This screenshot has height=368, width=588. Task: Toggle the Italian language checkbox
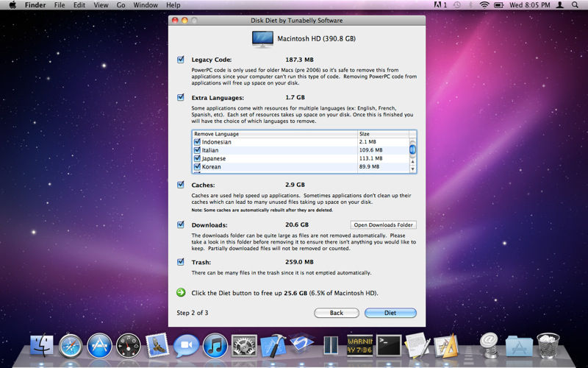[197, 150]
